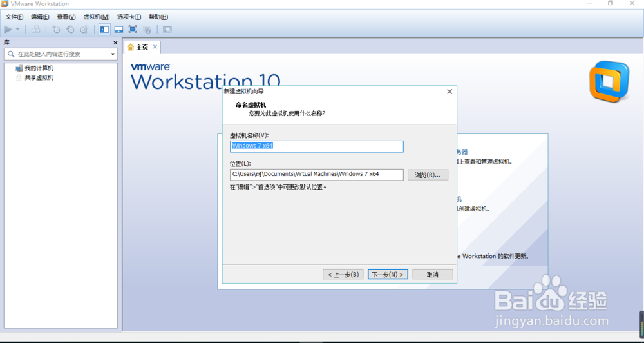
Task: Open the 帮助(H) menu
Action: (x=158, y=17)
